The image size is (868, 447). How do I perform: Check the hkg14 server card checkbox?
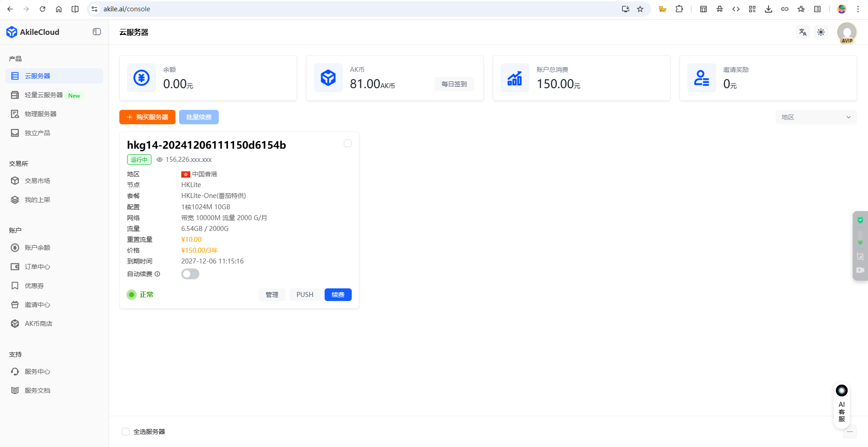tap(348, 143)
